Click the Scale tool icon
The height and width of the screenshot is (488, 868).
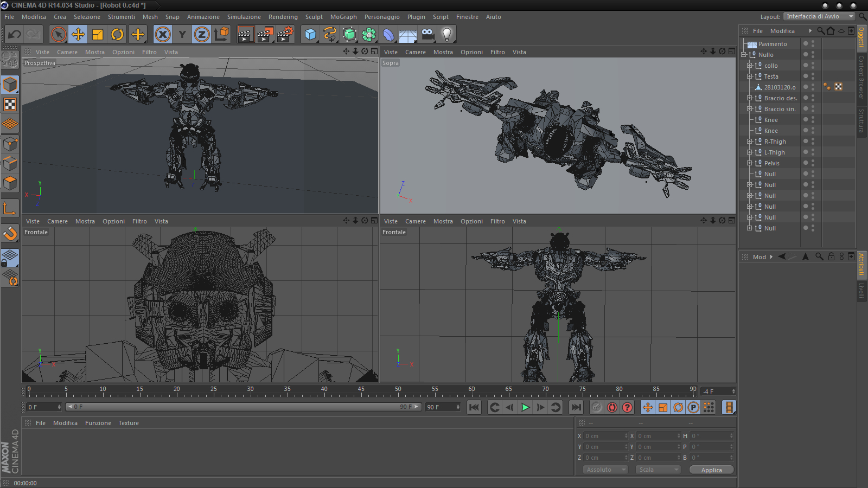tap(98, 35)
